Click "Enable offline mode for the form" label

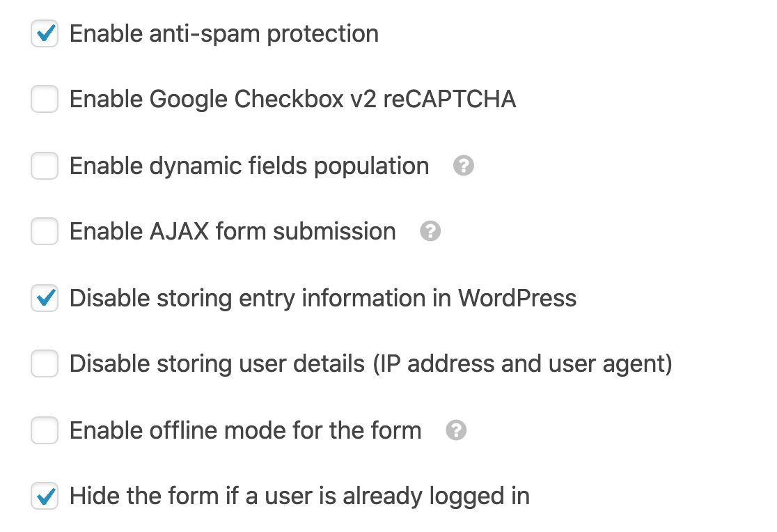tap(246, 430)
